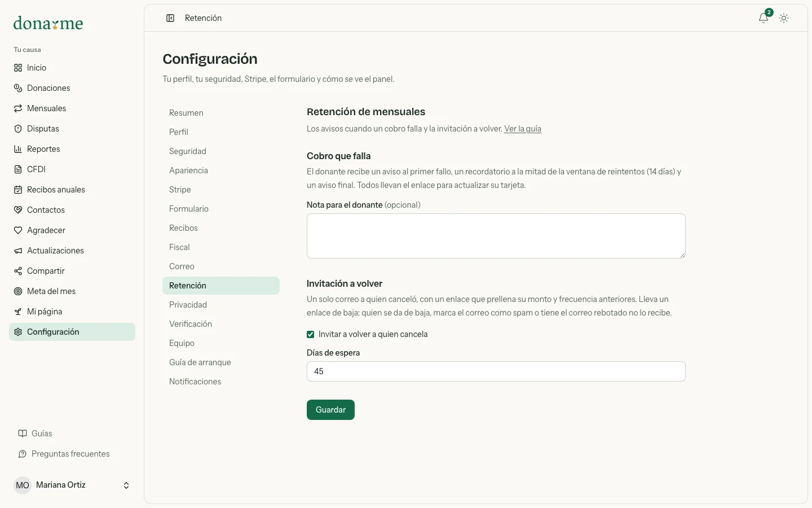Click the Recibos anuales calendar icon

(x=18, y=190)
